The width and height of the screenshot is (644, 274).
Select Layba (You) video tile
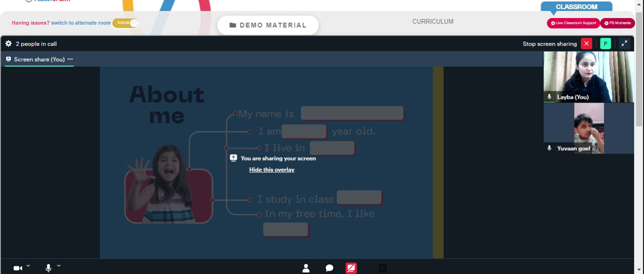coord(589,77)
